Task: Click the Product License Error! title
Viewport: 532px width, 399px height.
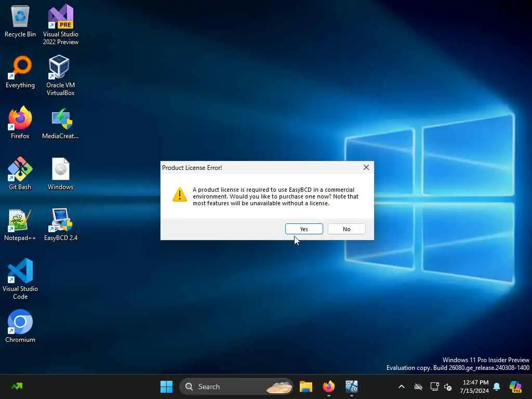Action: pyautogui.click(x=192, y=168)
